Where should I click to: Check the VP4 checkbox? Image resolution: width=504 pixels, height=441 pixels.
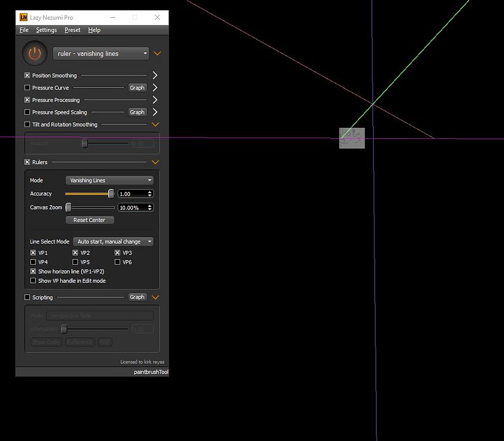tap(33, 262)
